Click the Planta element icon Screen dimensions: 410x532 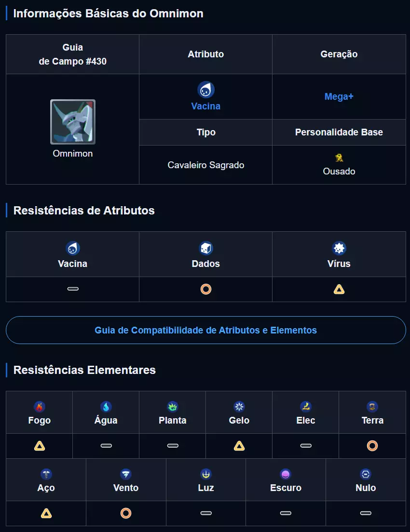173,407
